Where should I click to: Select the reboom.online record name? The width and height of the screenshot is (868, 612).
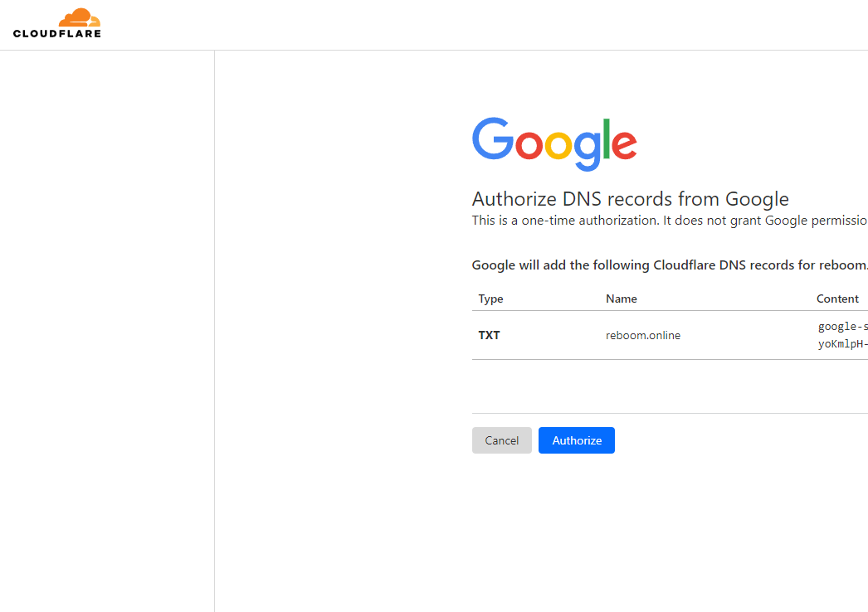(642, 335)
